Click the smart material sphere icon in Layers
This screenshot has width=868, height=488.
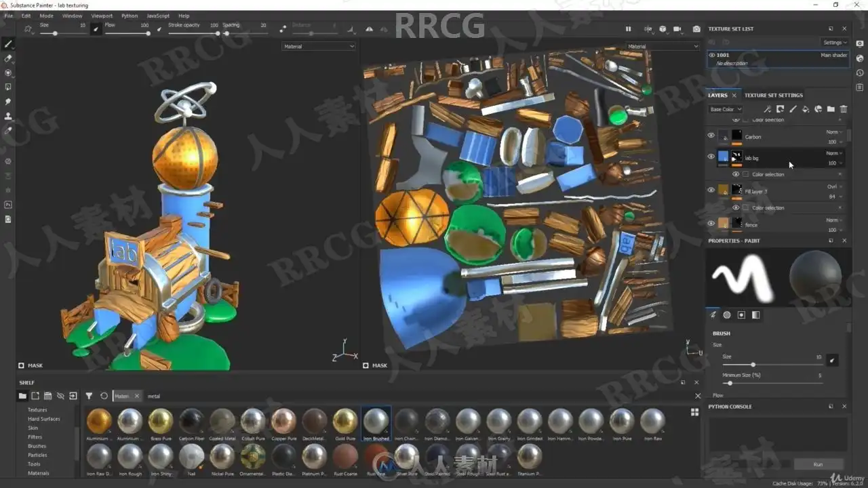pyautogui.click(x=818, y=109)
